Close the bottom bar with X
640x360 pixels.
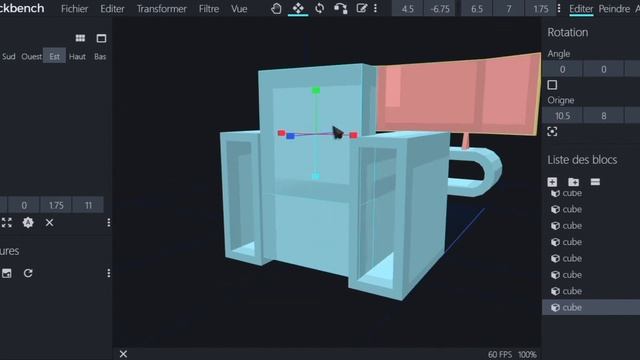[123, 354]
